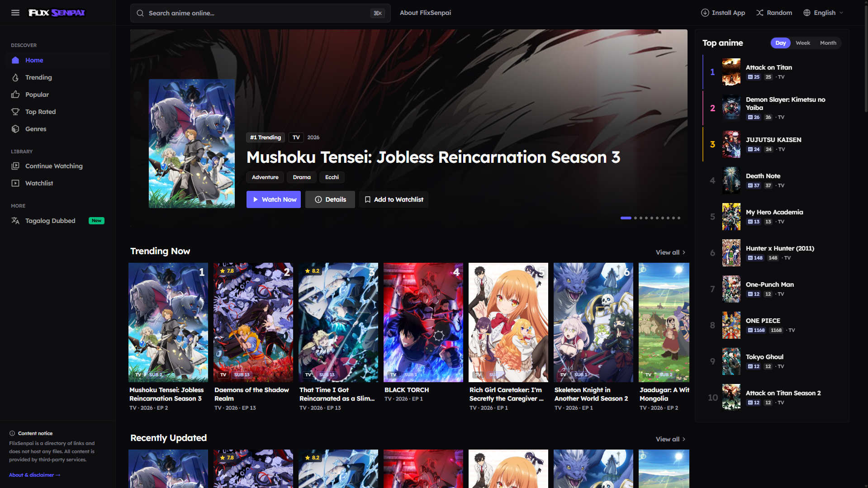This screenshot has height=488, width=868.
Task: Click the search magnifier icon
Action: click(x=140, y=13)
